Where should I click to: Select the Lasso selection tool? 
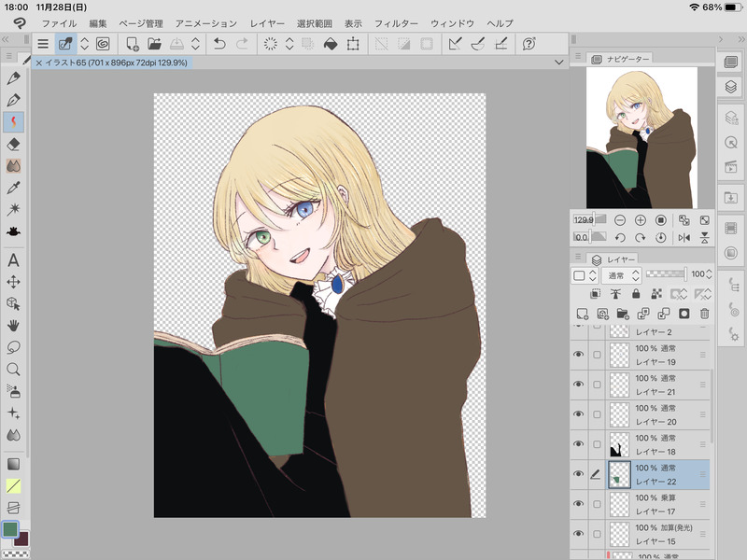[13, 347]
